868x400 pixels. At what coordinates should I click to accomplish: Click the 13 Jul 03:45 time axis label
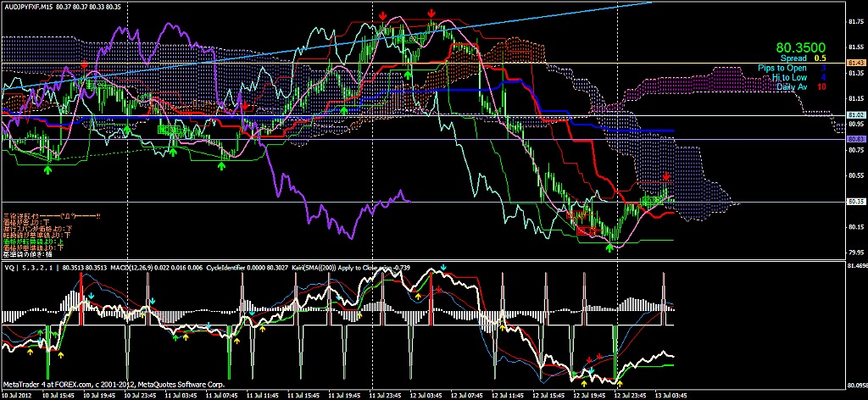[668, 395]
